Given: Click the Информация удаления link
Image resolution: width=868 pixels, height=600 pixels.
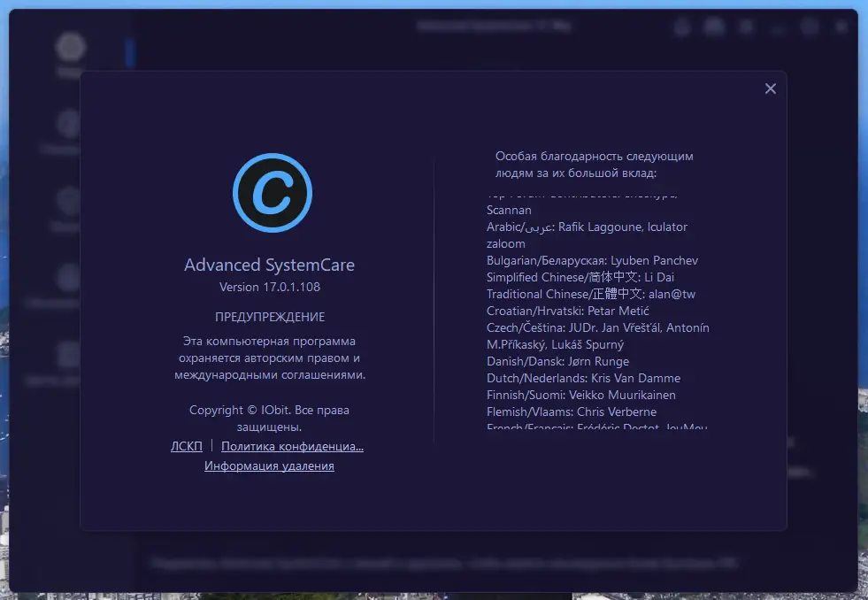Looking at the screenshot, I should [269, 465].
